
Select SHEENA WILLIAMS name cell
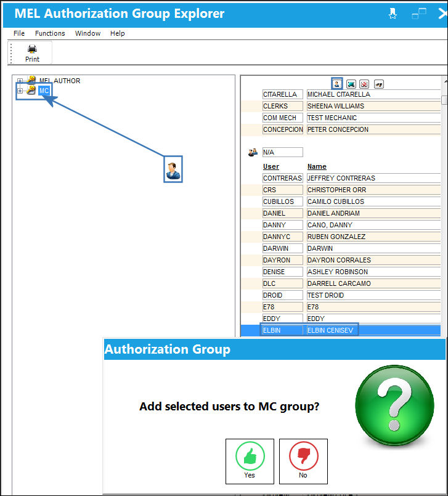(x=373, y=106)
